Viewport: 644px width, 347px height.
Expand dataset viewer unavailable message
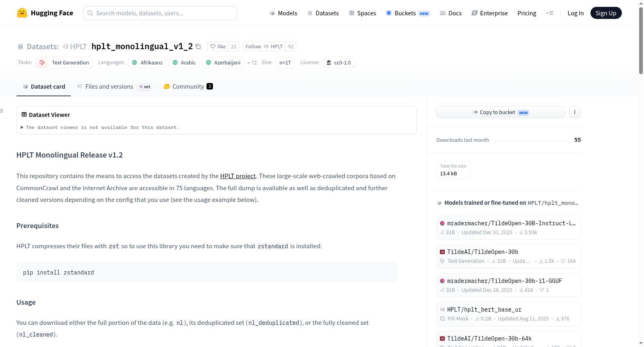100,127
